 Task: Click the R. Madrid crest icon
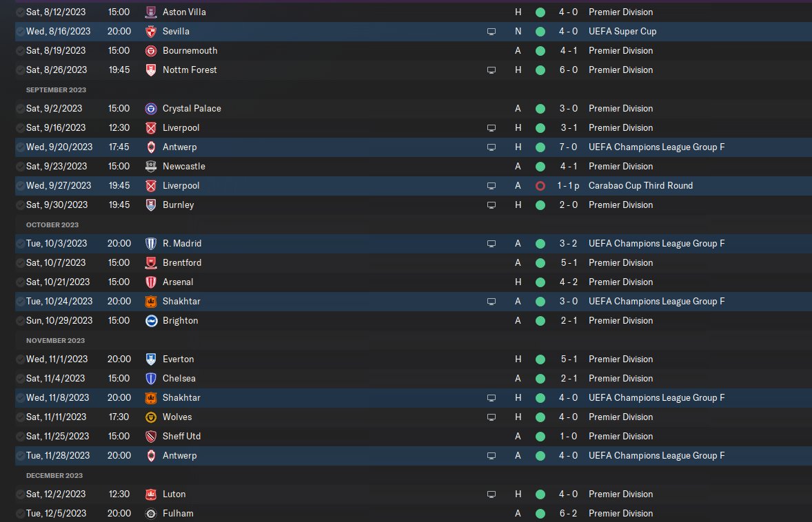point(151,244)
